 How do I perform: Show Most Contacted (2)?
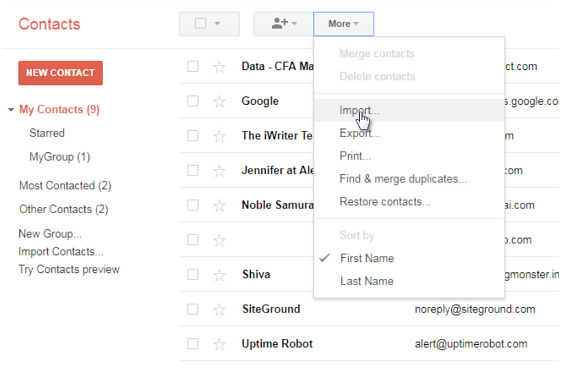point(65,185)
